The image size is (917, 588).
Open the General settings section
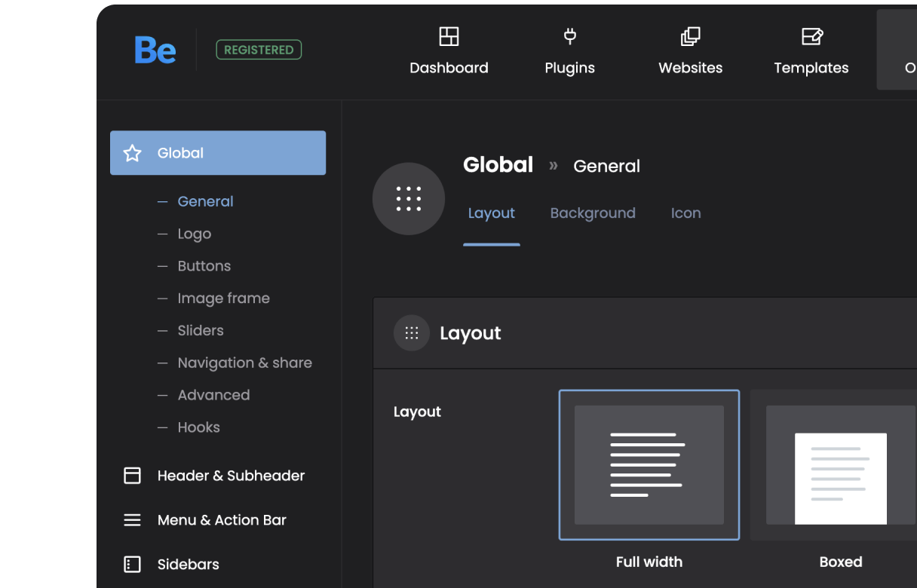(x=205, y=201)
